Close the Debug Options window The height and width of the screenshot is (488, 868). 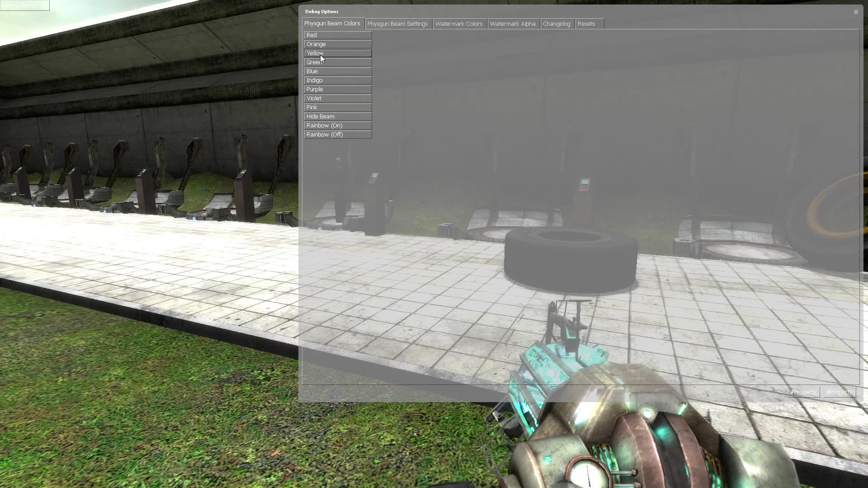pyautogui.click(x=856, y=12)
